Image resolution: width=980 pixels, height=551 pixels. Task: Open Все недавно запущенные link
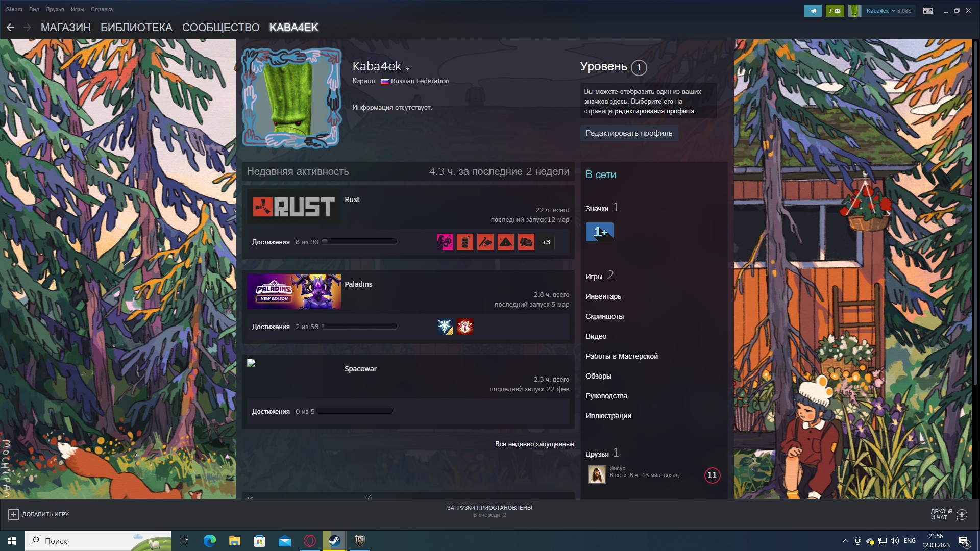click(x=534, y=444)
